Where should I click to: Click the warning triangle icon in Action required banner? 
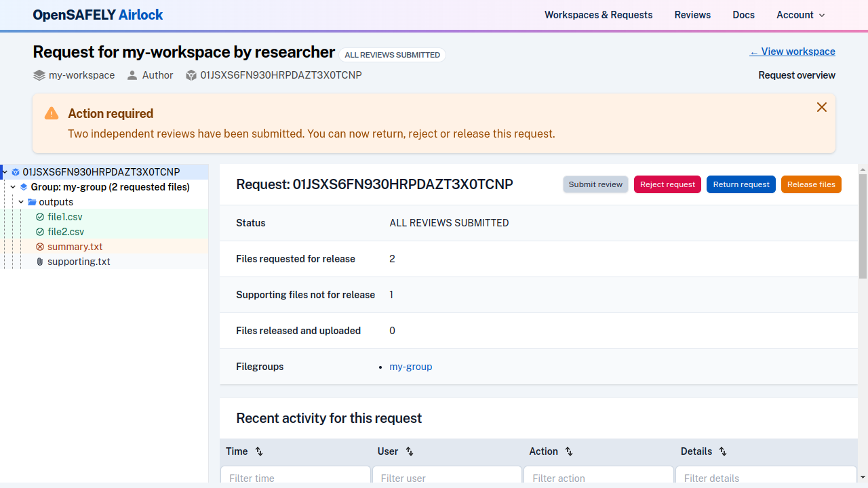click(x=51, y=113)
